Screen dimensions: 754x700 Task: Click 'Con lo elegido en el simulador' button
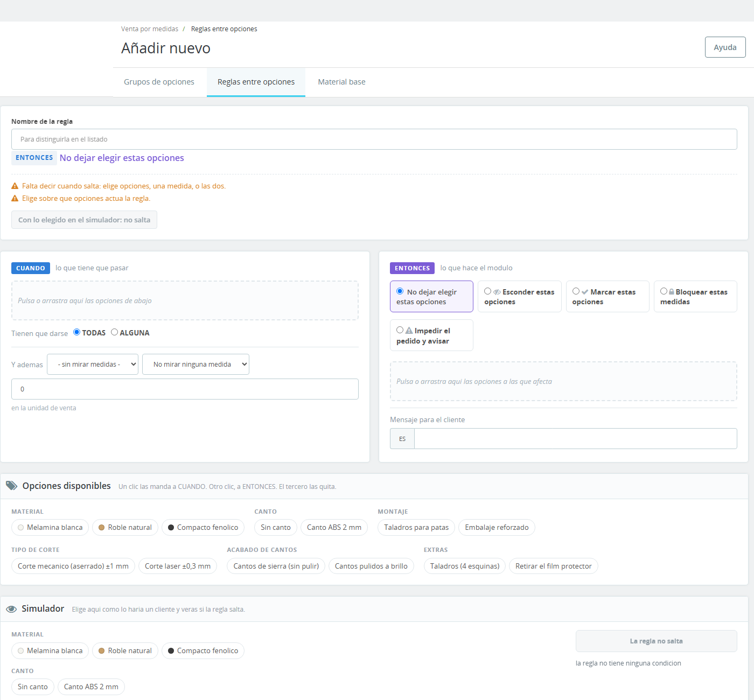coord(84,220)
